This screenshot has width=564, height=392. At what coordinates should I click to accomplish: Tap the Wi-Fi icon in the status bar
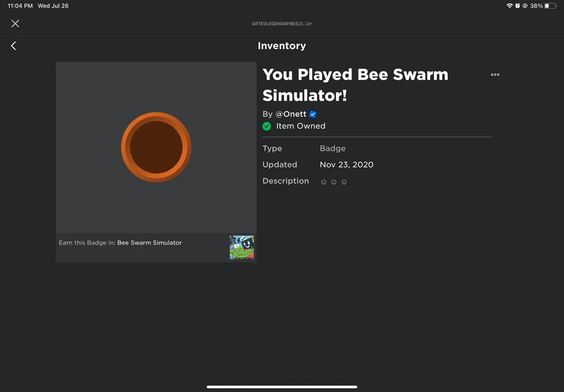[x=509, y=6]
